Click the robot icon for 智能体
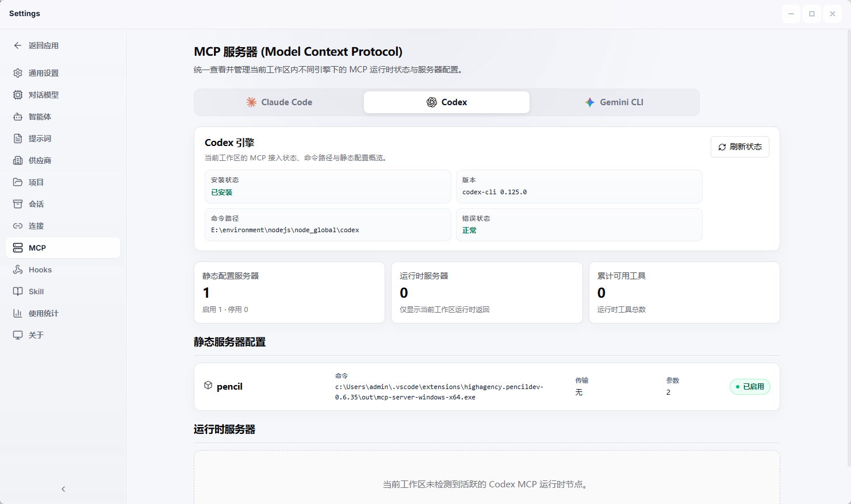The image size is (851, 504). tap(18, 117)
